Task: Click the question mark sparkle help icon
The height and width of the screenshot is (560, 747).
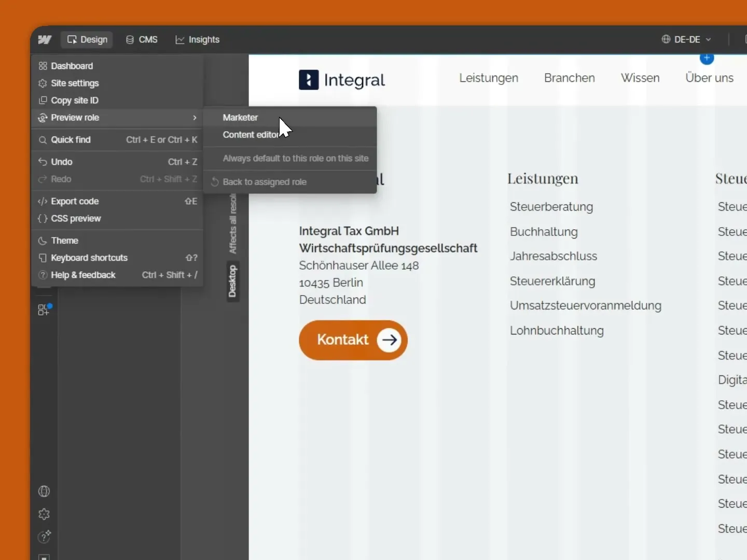Action: [x=45, y=536]
